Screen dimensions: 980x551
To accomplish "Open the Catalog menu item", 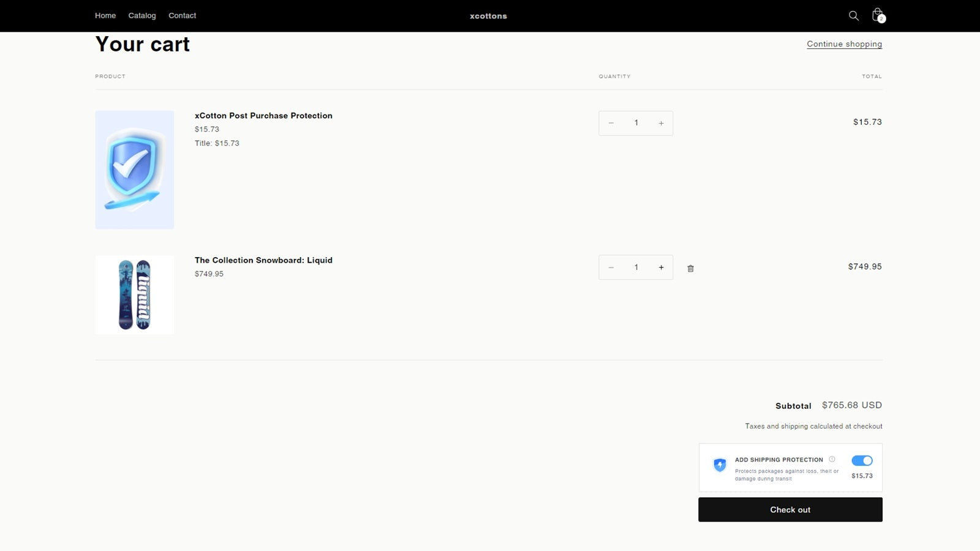I will (142, 16).
